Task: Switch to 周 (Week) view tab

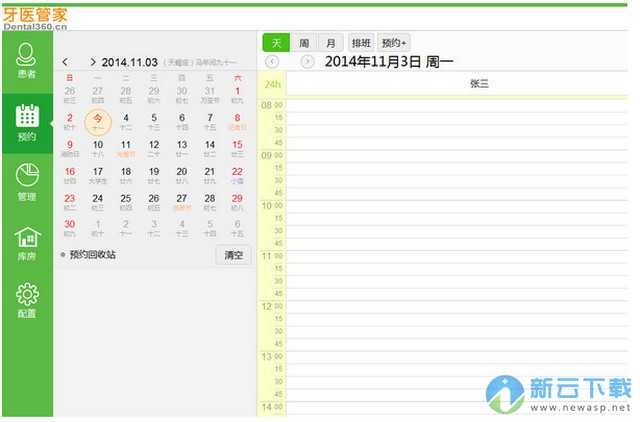Action: point(304,43)
